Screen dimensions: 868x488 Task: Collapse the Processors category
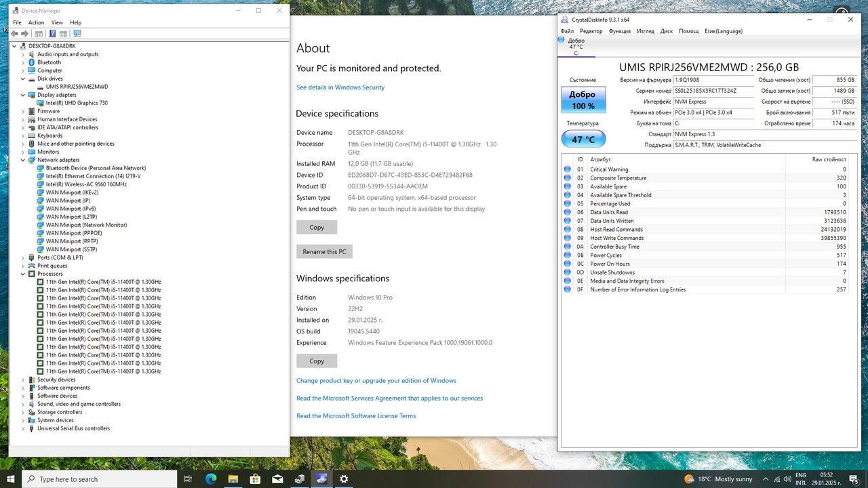pos(23,274)
